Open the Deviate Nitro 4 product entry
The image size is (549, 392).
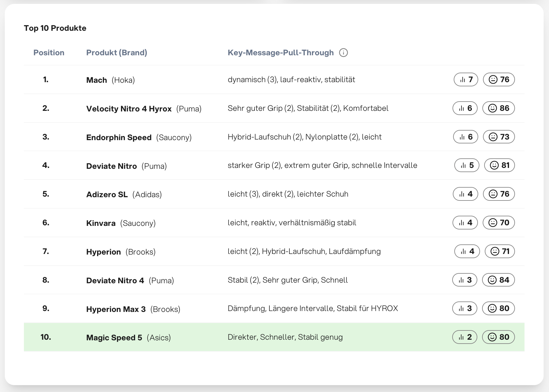[x=115, y=281]
